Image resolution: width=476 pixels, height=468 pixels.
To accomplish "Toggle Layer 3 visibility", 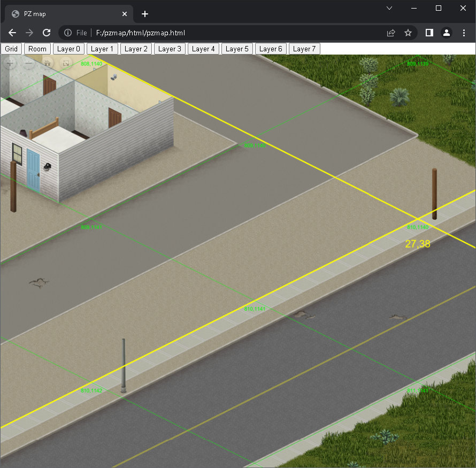I will [170, 49].
